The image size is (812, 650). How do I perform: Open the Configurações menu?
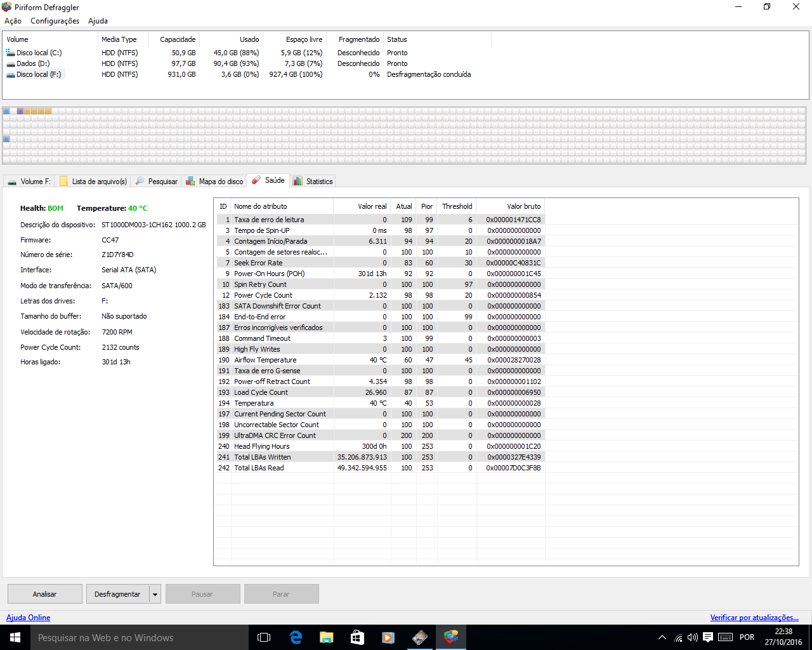55,21
